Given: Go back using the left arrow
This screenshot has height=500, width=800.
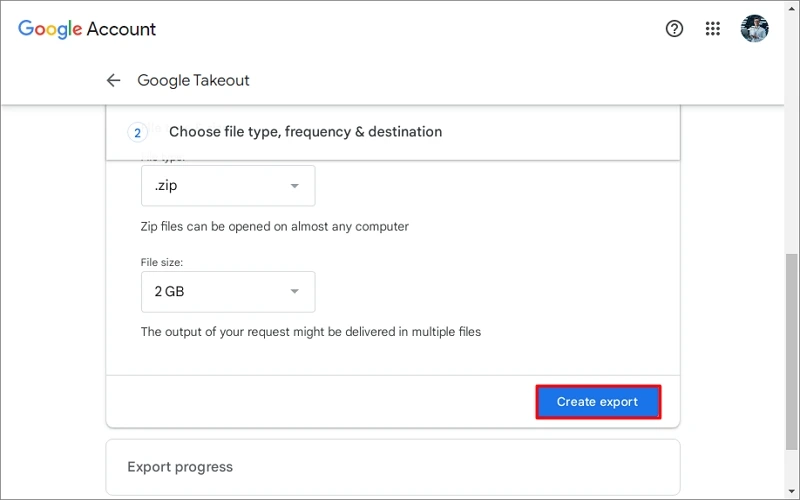Looking at the screenshot, I should [113, 80].
